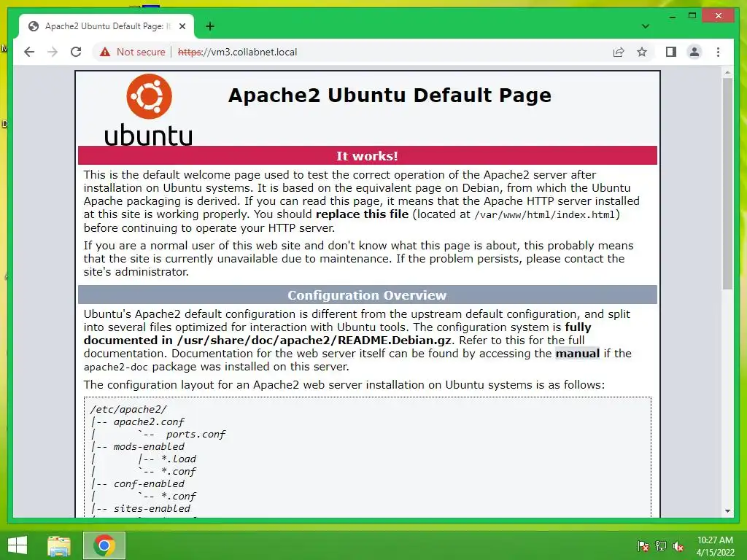This screenshot has height=560, width=747.
Task: Click the /etc/apache2/ tree line
Action: [128, 410]
